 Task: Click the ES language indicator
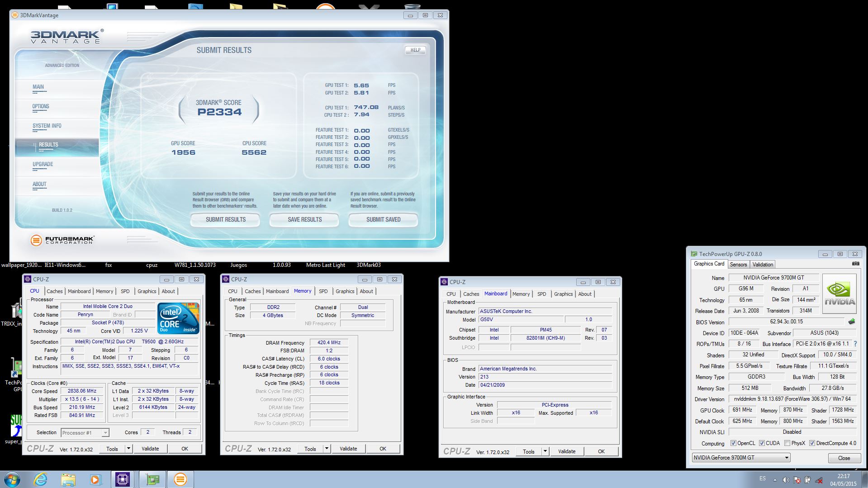763,479
